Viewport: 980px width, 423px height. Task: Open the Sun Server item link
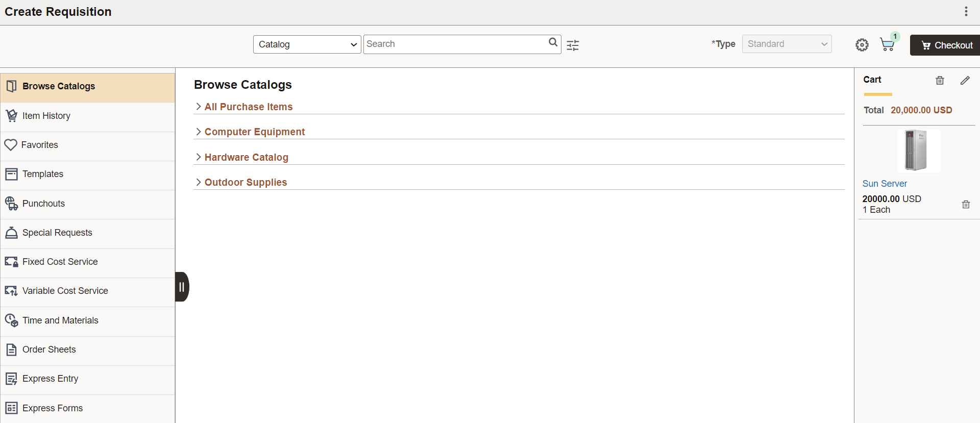pyautogui.click(x=885, y=184)
